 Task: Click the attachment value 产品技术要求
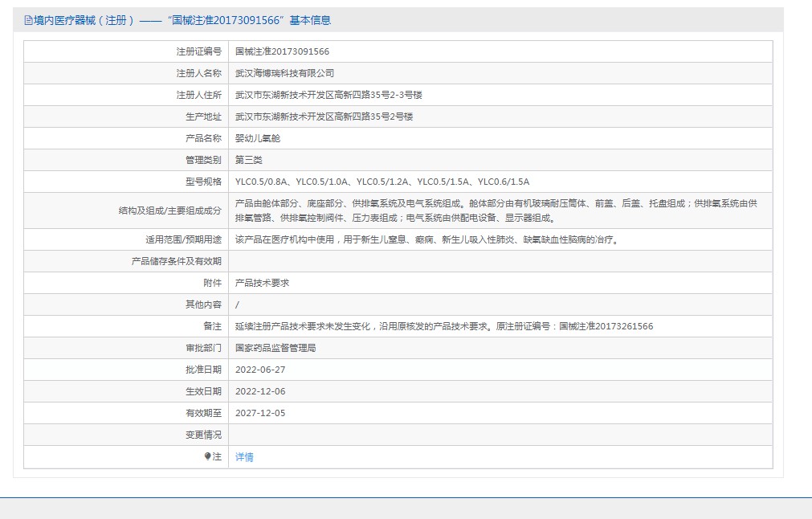[x=262, y=283]
